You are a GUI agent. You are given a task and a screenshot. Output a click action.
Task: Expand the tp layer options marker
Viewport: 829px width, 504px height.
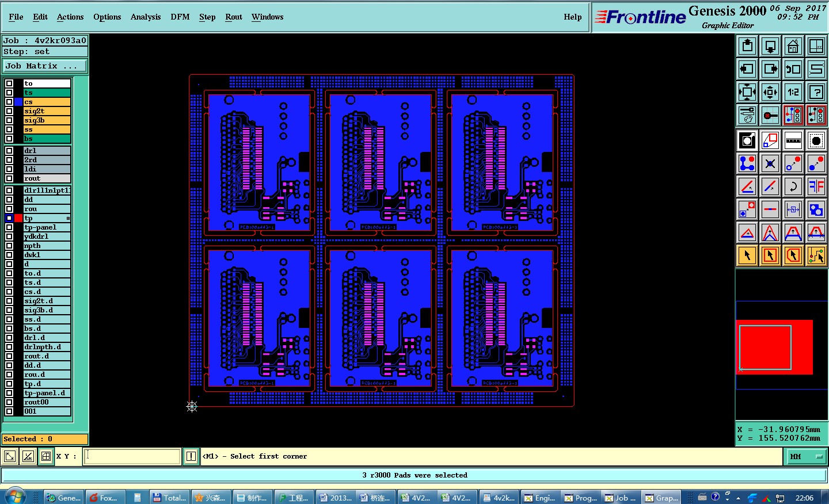click(x=68, y=218)
